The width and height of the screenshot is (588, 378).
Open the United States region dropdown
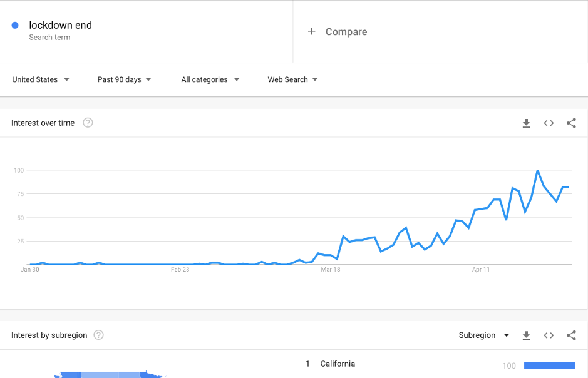41,79
